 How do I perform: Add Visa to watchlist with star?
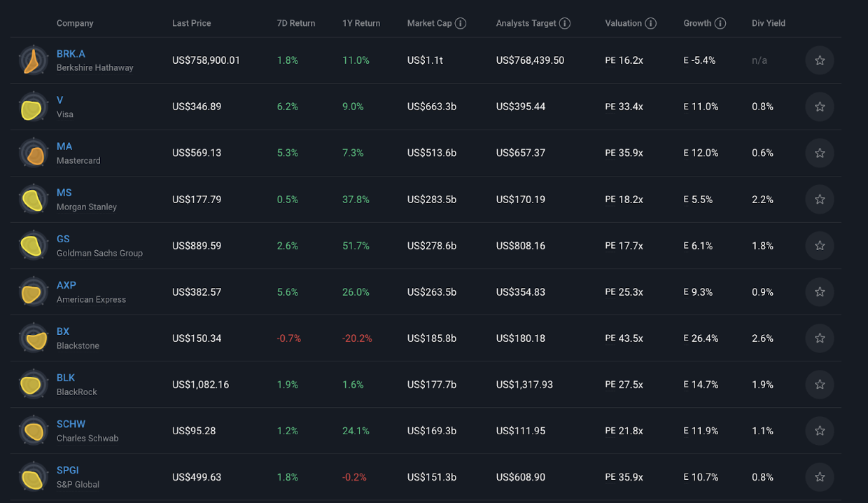pos(820,106)
